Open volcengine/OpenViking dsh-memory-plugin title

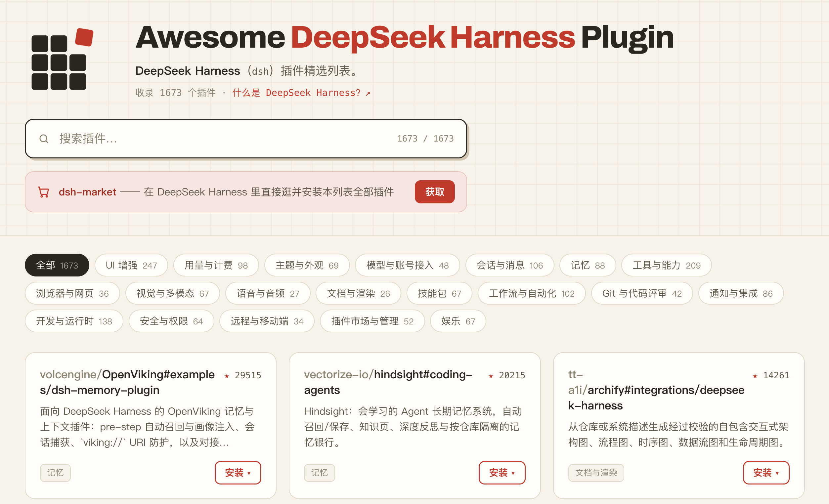pos(127,382)
